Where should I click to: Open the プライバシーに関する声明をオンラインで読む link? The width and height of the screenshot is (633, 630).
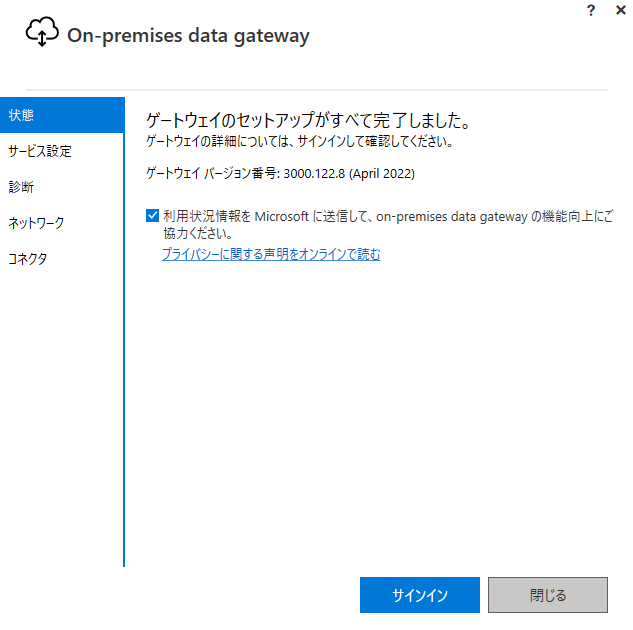coord(271,254)
